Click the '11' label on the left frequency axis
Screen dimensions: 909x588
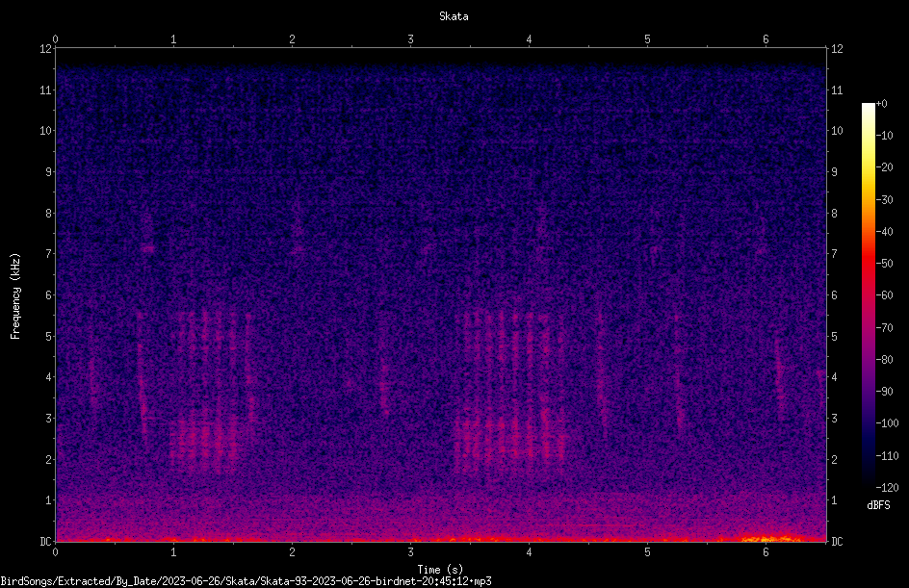[45, 89]
